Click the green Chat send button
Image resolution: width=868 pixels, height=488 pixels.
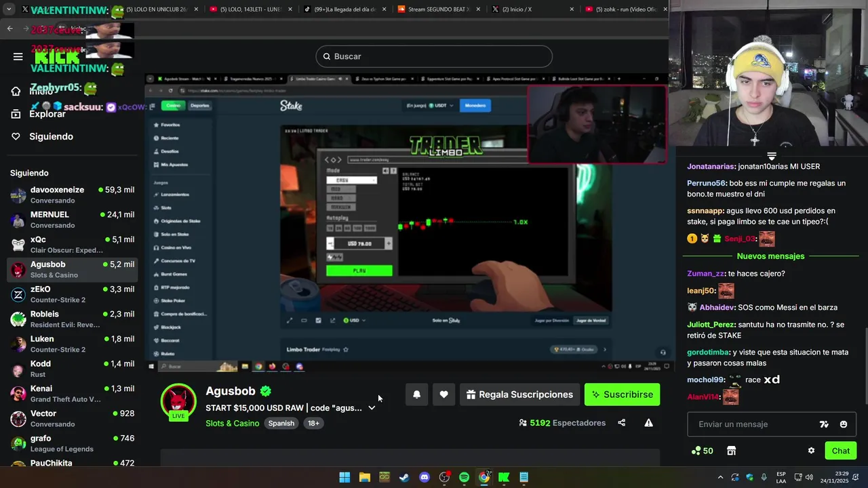(x=840, y=451)
